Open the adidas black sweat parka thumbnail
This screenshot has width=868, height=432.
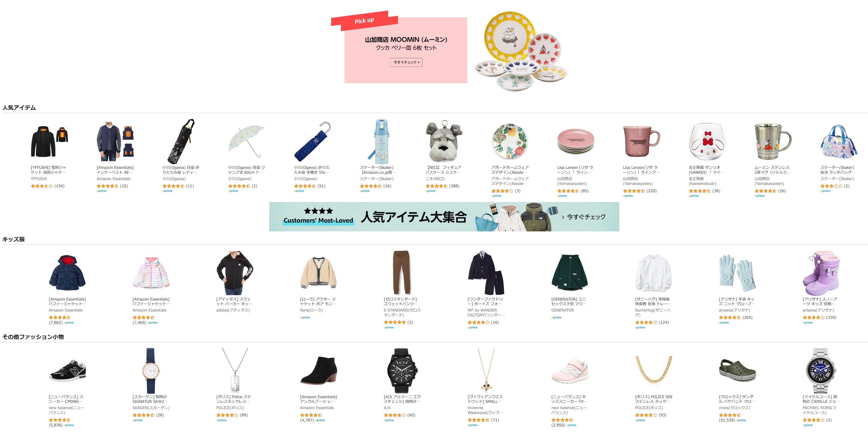pyautogui.click(x=234, y=273)
